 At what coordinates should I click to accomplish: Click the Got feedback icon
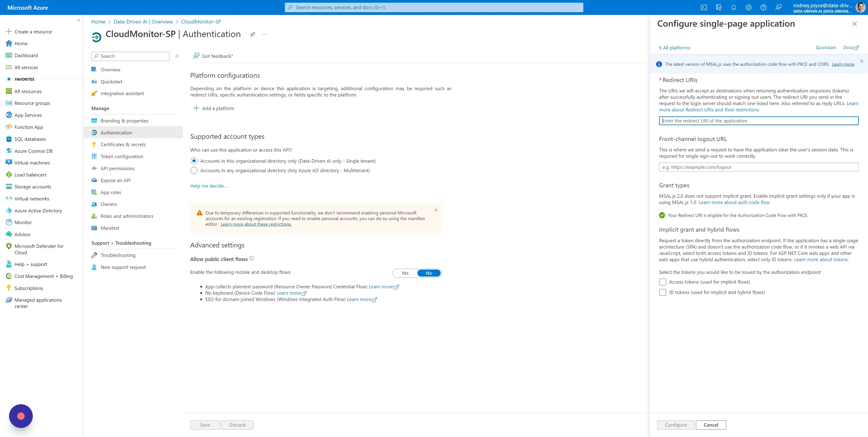click(x=196, y=56)
